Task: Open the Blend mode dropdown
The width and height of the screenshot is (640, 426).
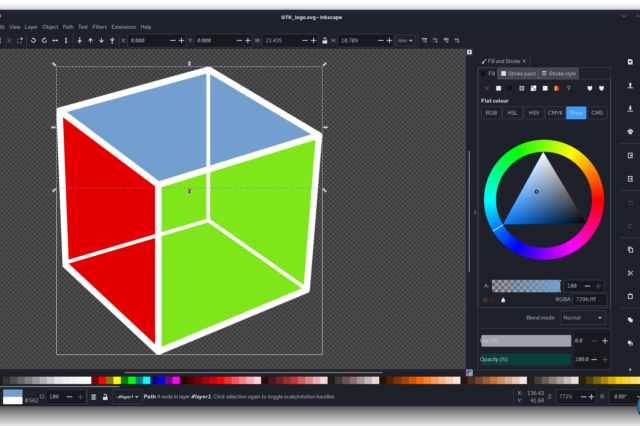Action: pos(582,317)
